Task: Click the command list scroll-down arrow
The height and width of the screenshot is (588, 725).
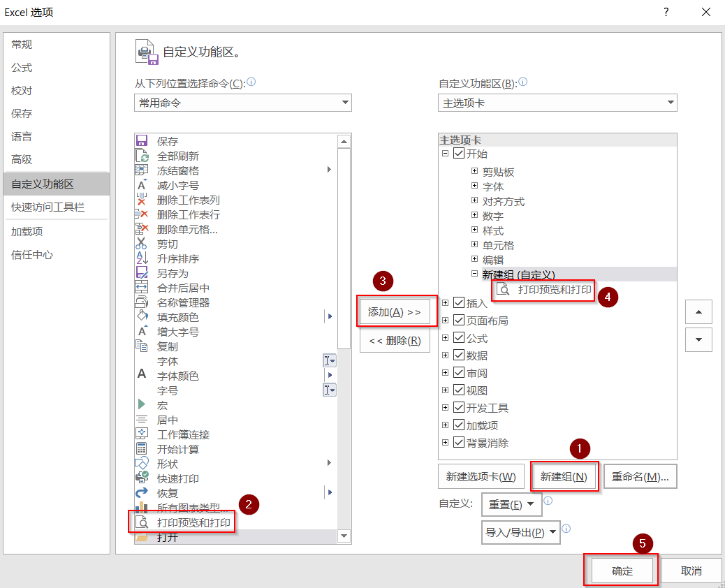Action: 344,536
